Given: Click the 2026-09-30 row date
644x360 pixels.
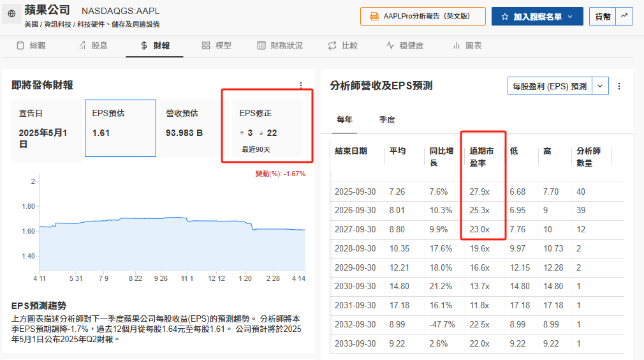Looking at the screenshot, I should click(x=355, y=211).
